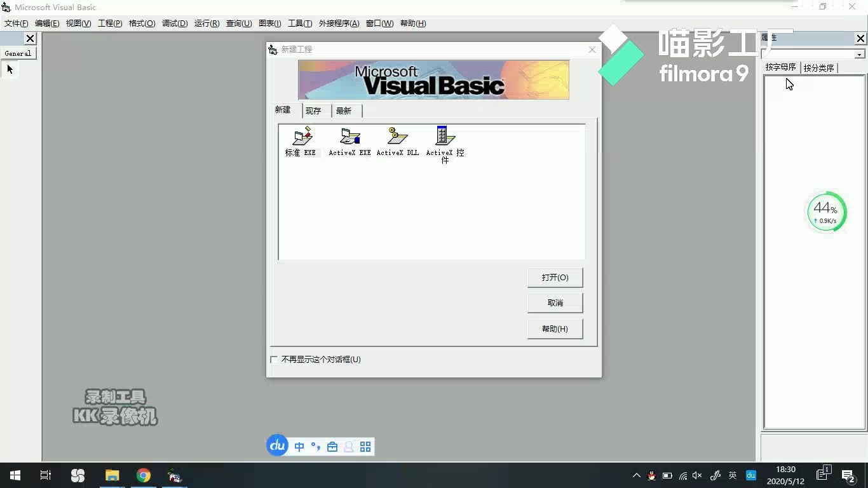Open the 工具(T) menu
This screenshot has height=488, width=868.
pos(300,24)
